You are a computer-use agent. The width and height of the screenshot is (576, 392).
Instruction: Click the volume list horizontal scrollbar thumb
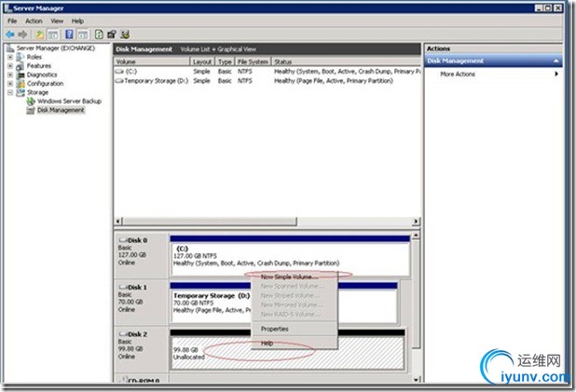(210, 222)
